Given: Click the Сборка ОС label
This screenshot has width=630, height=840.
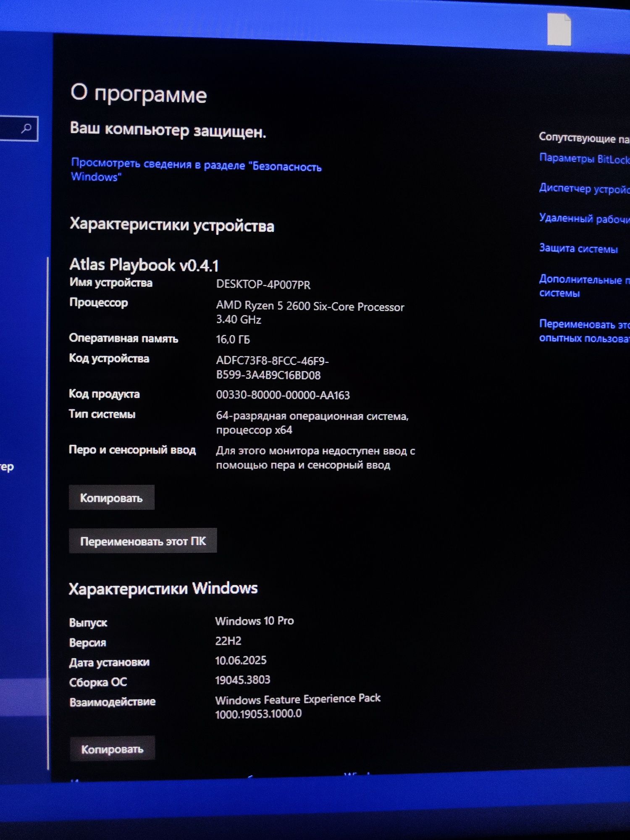Looking at the screenshot, I should pos(98,682).
